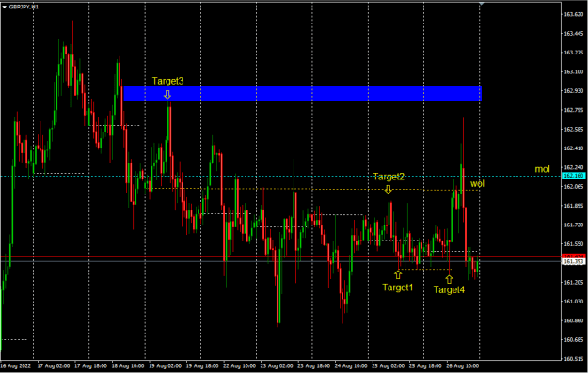Click the GBPJPY,H1 chart title

click(24, 7)
